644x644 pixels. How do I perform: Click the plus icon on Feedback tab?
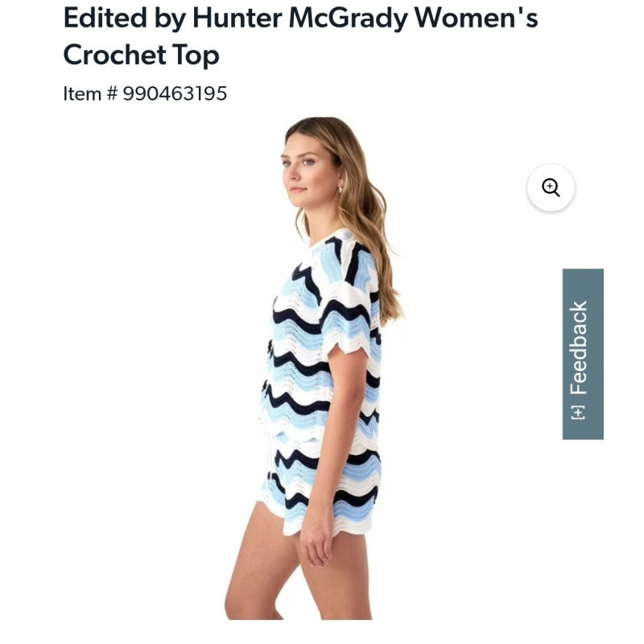(x=578, y=413)
